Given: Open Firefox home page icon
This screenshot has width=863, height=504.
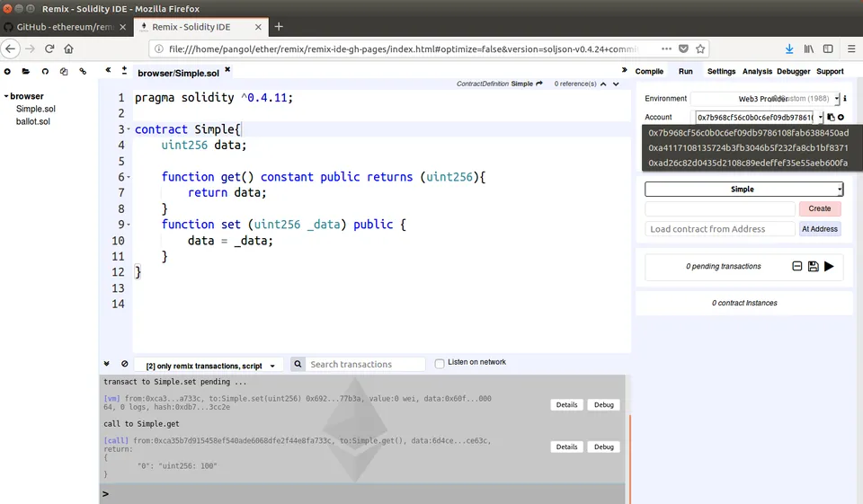Looking at the screenshot, I should pyautogui.click(x=68, y=49).
